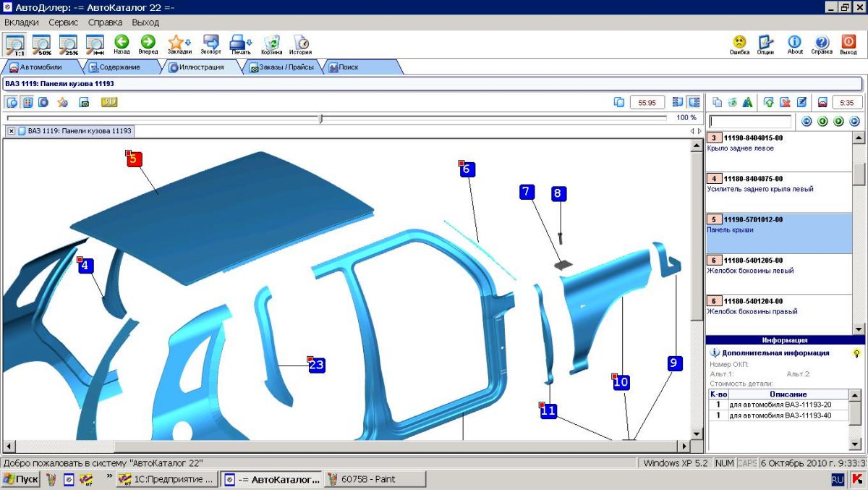Click the Печать print icon

(241, 45)
